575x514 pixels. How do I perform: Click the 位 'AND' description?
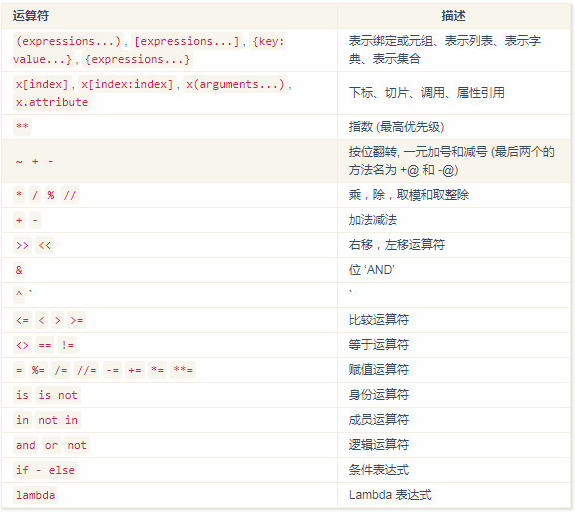371,270
